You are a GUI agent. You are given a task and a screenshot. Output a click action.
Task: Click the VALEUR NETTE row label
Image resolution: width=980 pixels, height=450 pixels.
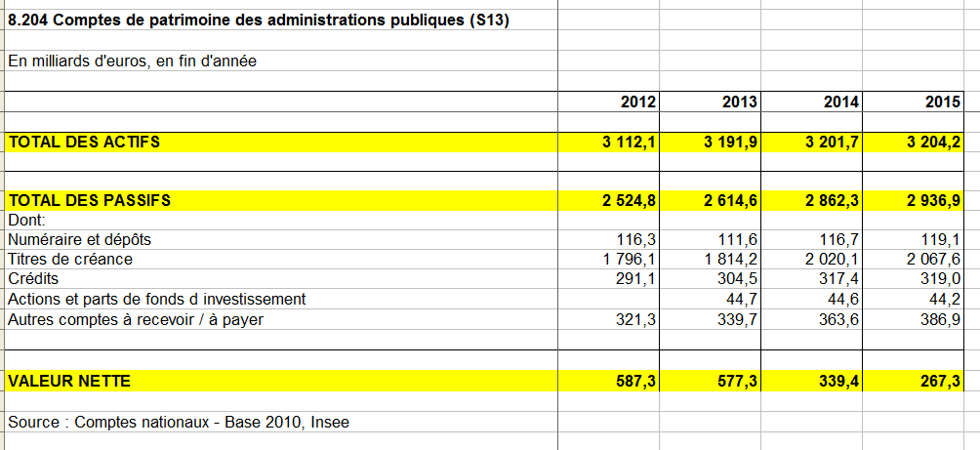pos(69,381)
